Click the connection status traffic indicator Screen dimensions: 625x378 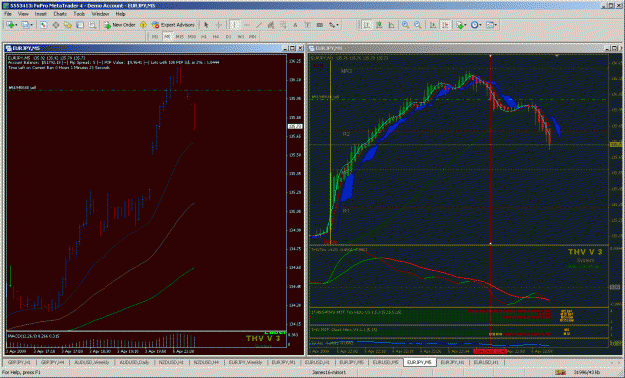tap(561, 372)
